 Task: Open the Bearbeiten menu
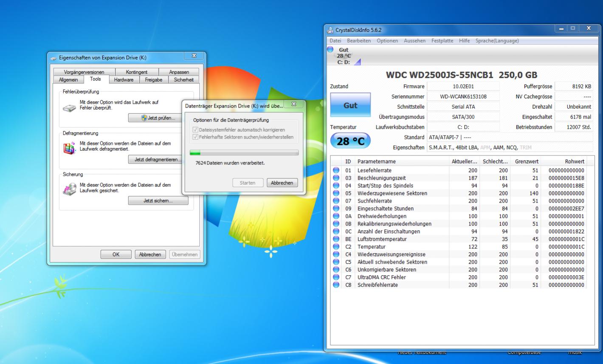(x=359, y=41)
